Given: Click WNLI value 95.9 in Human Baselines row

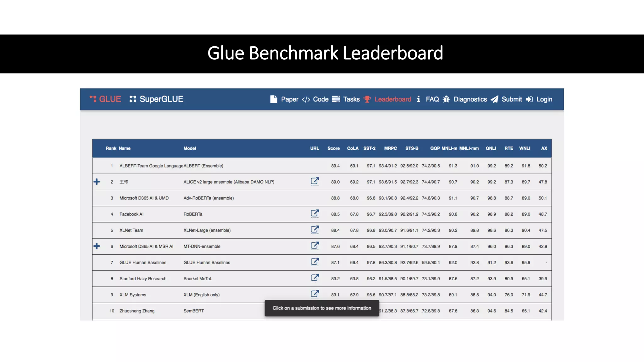Looking at the screenshot, I should tap(526, 263).
